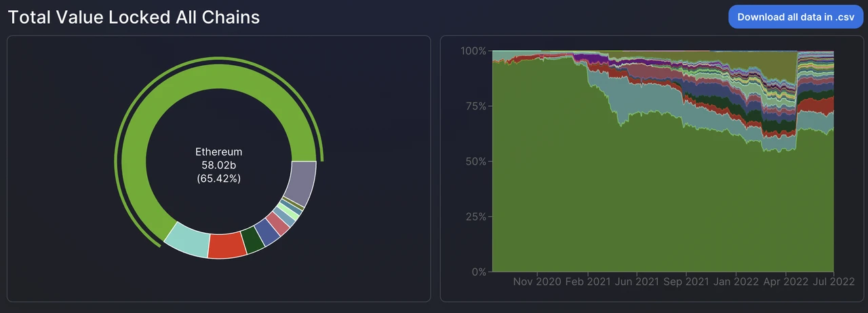Select the gray-purple donut slice

click(x=302, y=182)
